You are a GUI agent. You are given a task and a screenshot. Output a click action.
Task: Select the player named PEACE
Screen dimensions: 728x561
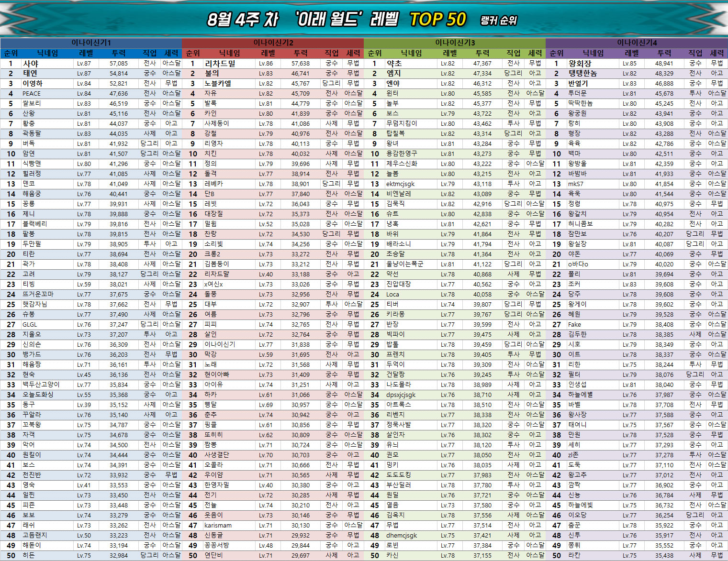click(x=32, y=93)
